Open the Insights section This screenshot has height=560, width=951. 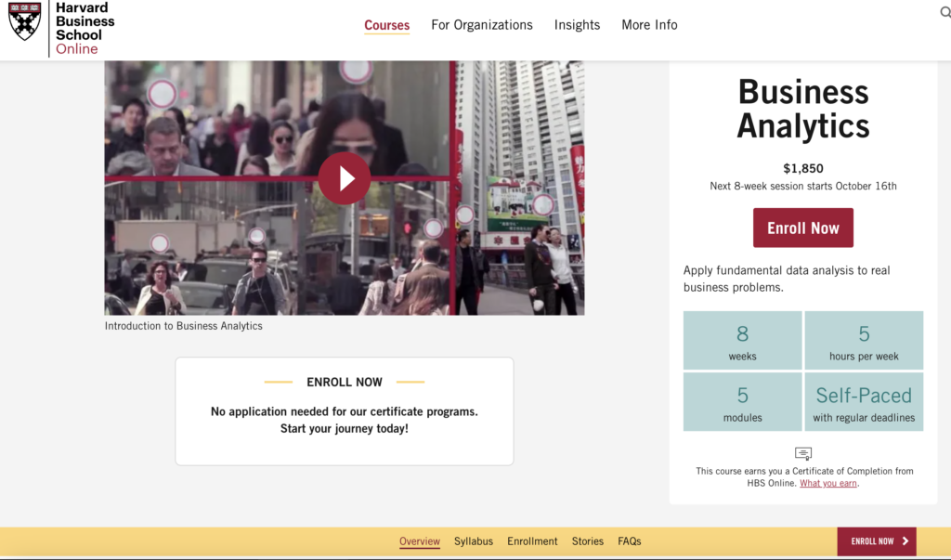pyautogui.click(x=577, y=25)
